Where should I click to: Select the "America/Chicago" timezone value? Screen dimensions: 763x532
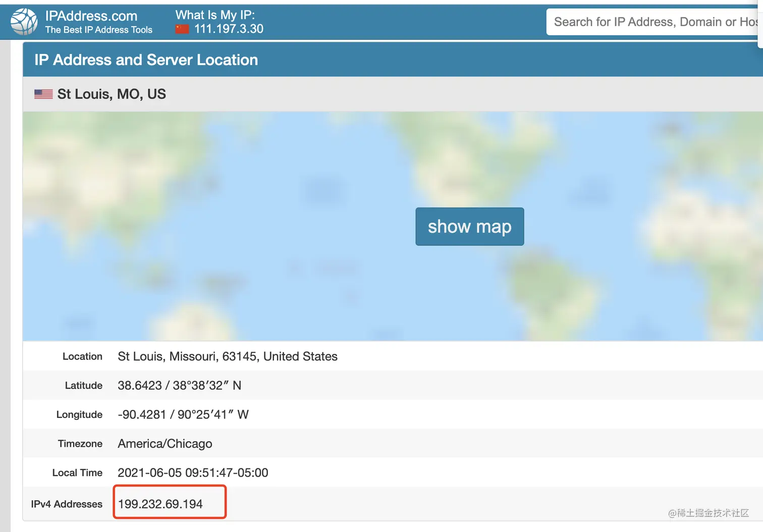pyautogui.click(x=165, y=444)
